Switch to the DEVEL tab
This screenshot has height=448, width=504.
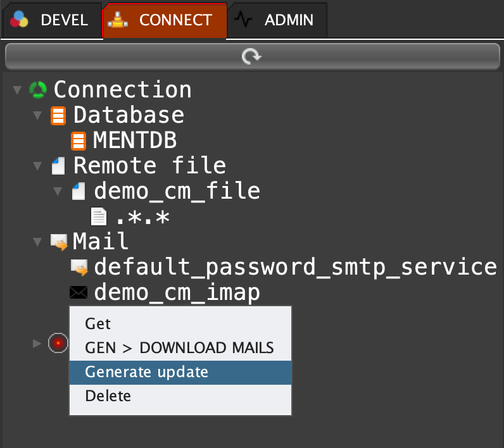click(51, 20)
